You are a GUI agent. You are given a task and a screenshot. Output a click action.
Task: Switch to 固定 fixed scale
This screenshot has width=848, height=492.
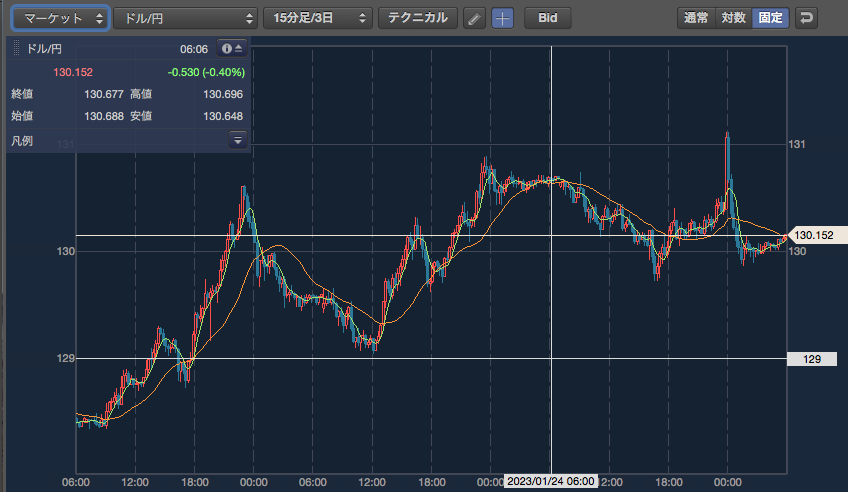[x=771, y=18]
